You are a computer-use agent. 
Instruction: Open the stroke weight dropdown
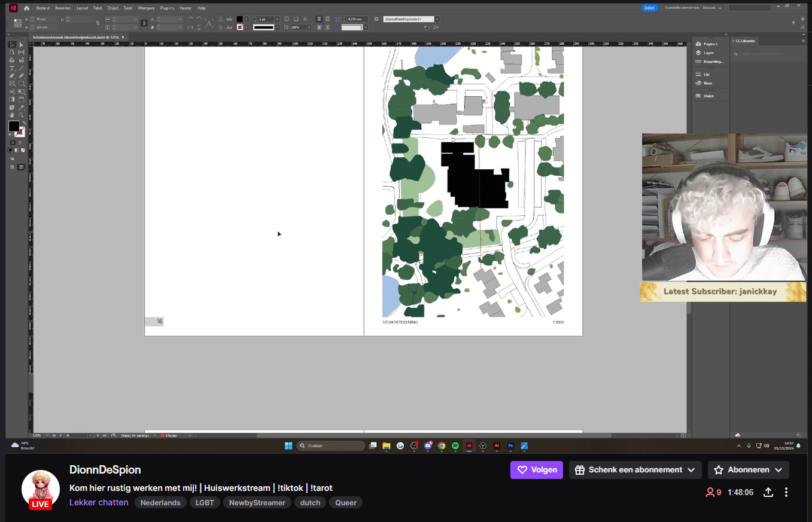click(276, 19)
